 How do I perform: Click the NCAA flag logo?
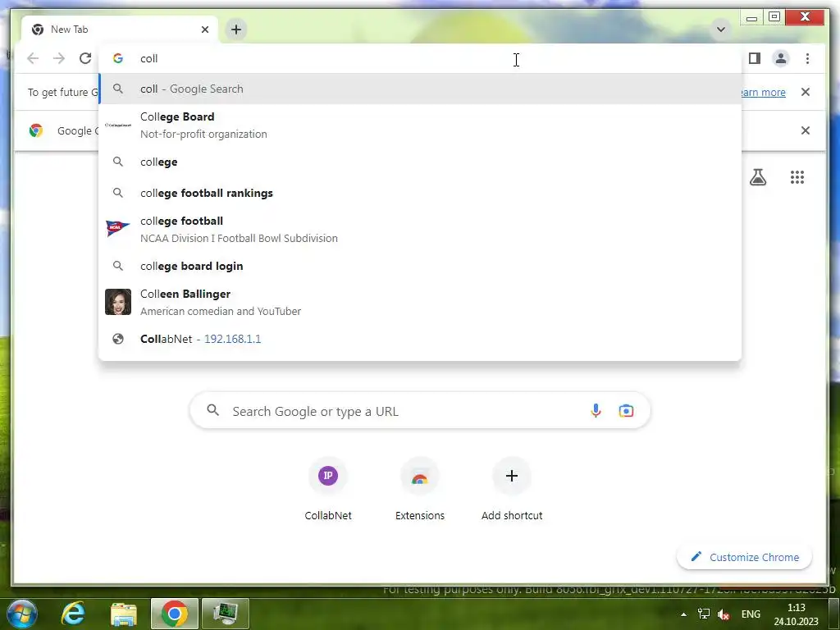point(118,229)
